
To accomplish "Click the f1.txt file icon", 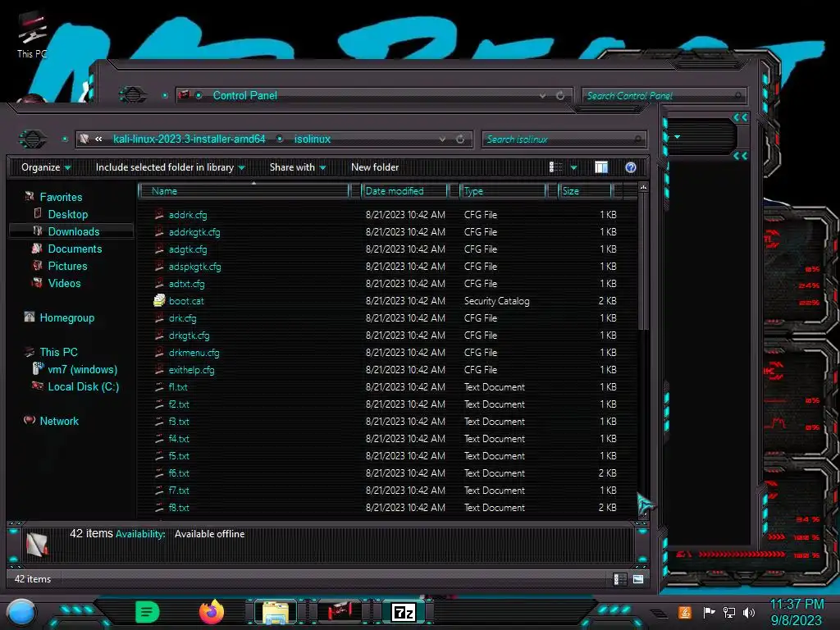I will coord(159,387).
